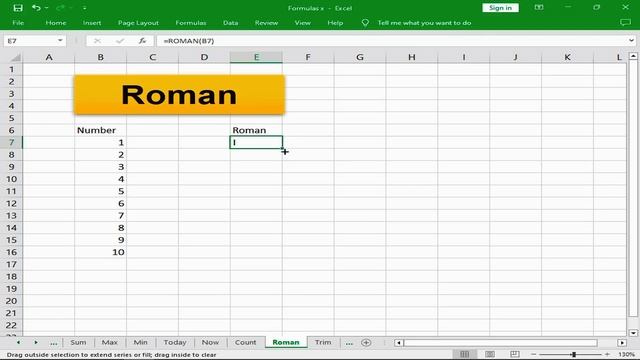
Task: Select column B header
Action: click(x=100, y=58)
